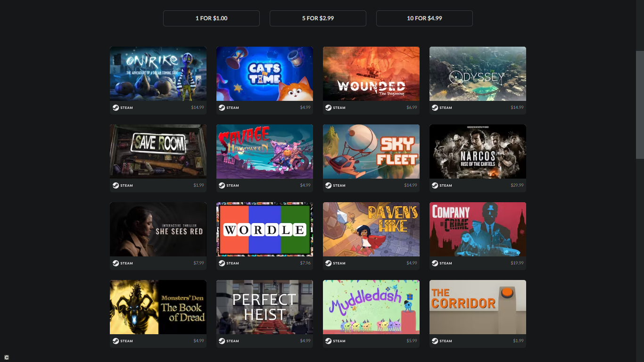Choose the Raven's Hike game image
Image resolution: width=644 pixels, height=362 pixels.
click(371, 229)
